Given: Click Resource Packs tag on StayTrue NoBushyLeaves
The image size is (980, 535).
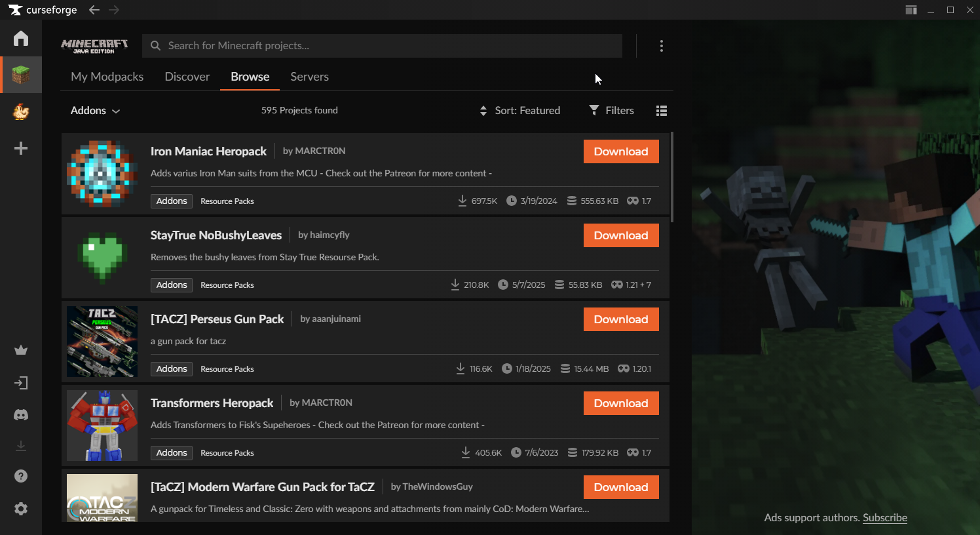Looking at the screenshot, I should [x=227, y=285].
